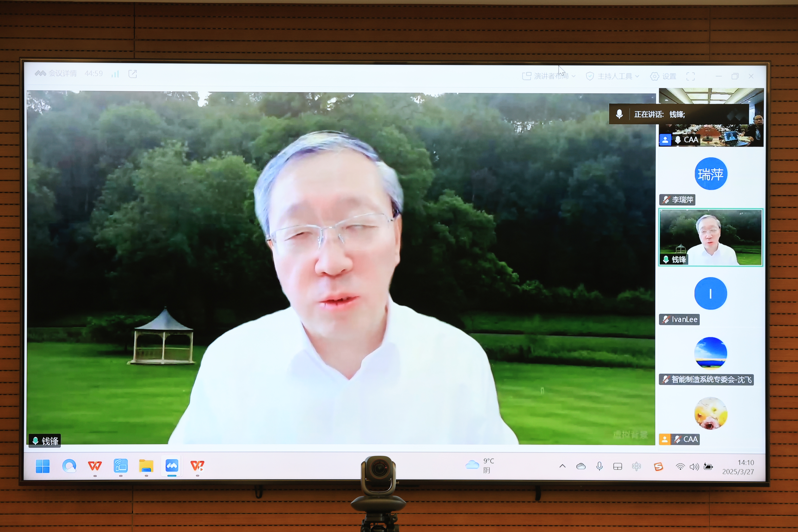Open Tencent Meeting icon in taskbar

click(172, 465)
